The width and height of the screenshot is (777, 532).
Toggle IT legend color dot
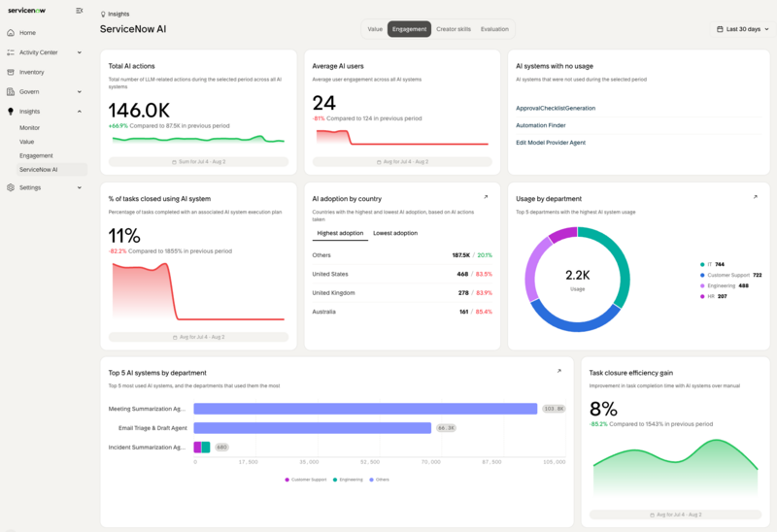point(702,264)
